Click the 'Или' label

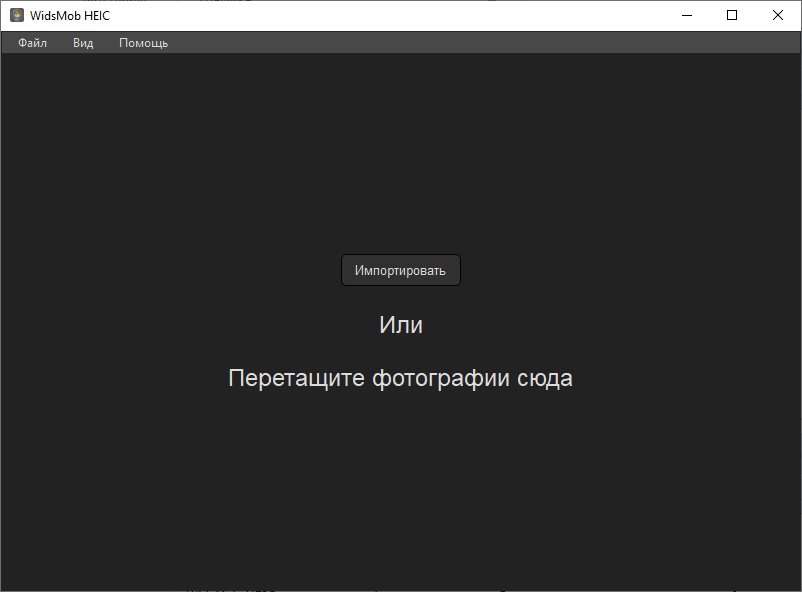coord(400,325)
